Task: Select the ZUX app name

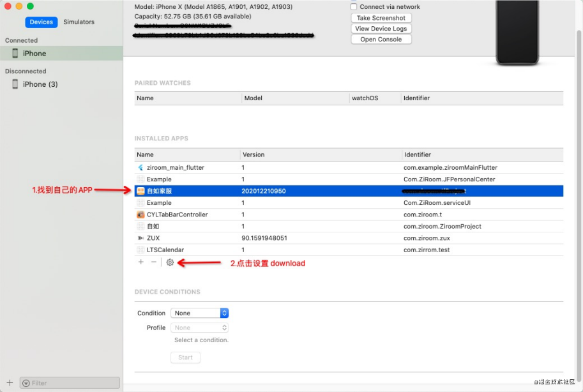Action: pyautogui.click(x=153, y=238)
